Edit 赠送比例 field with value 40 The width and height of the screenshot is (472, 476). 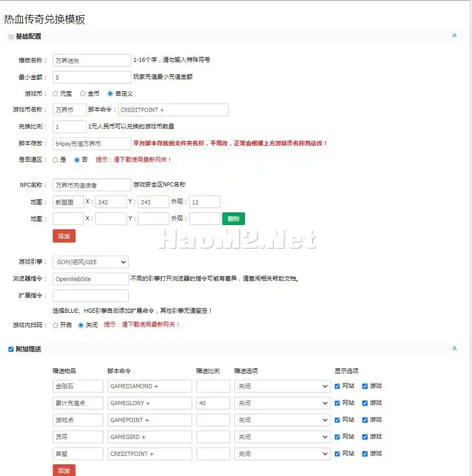point(213,403)
